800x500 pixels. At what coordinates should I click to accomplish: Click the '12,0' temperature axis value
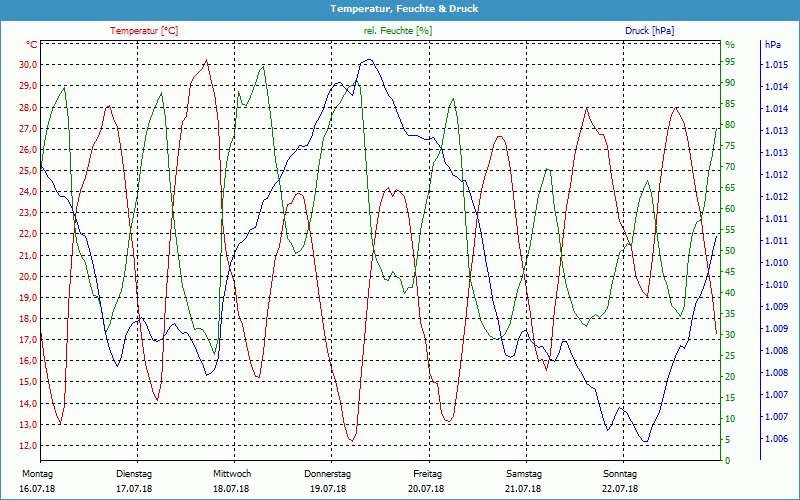click(x=28, y=445)
